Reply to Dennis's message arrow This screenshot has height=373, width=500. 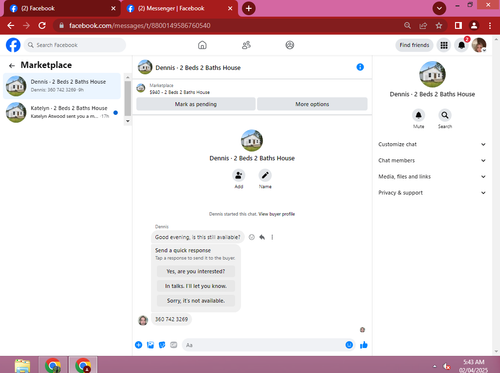[x=262, y=237]
